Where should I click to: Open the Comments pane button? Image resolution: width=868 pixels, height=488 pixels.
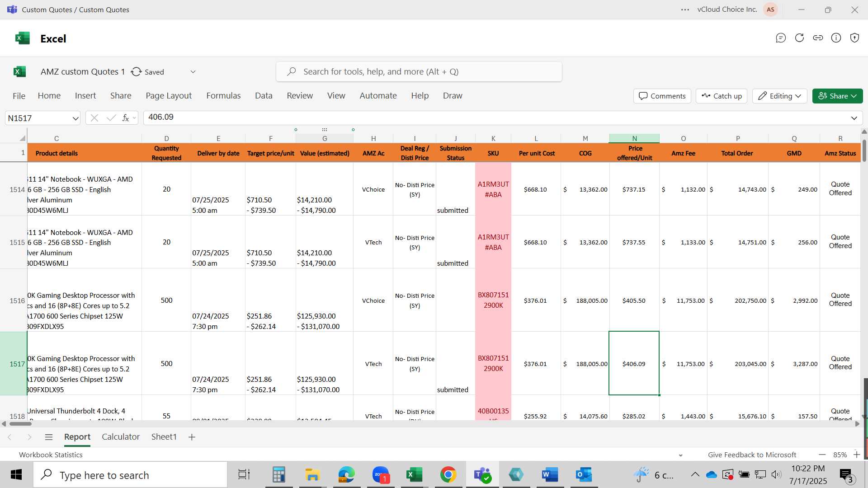pos(662,96)
